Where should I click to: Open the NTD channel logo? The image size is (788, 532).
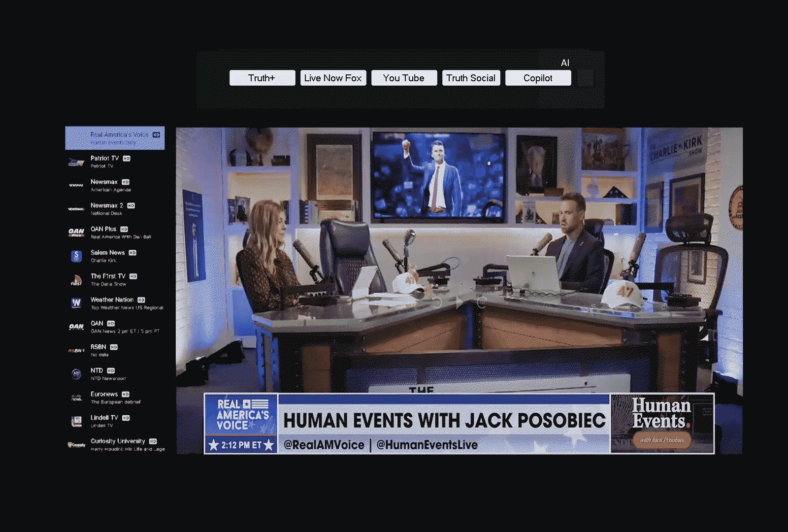75,373
